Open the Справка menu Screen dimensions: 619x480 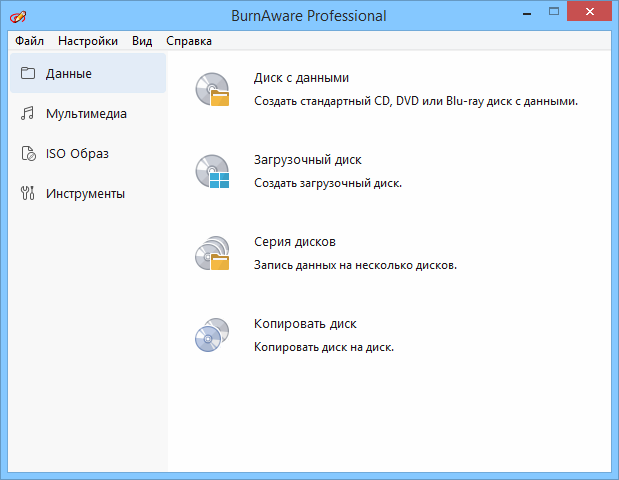pyautogui.click(x=188, y=41)
